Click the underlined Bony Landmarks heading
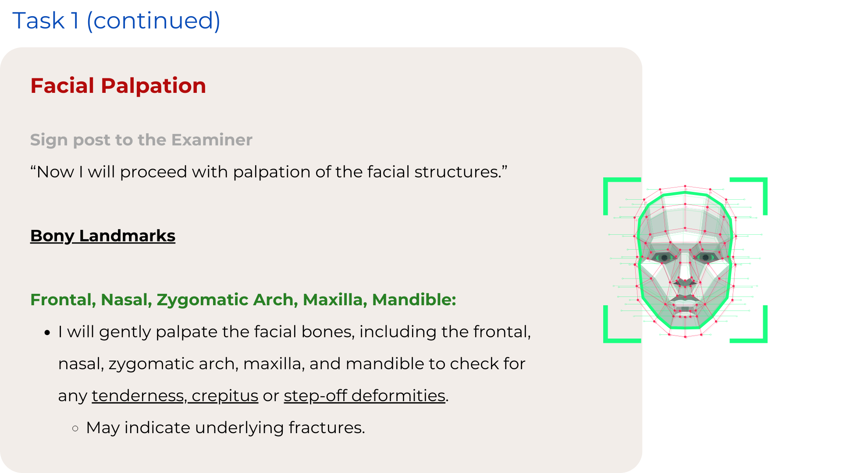Viewport: 868px width, 473px height. (103, 236)
